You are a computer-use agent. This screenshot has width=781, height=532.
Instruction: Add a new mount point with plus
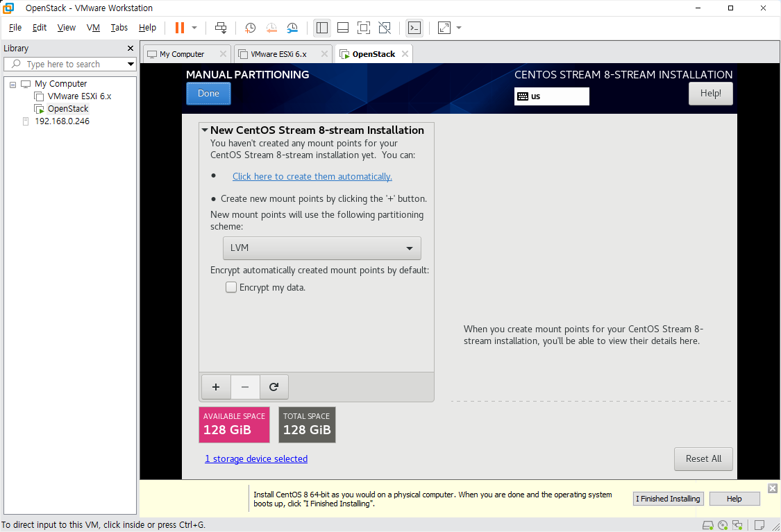click(x=216, y=386)
